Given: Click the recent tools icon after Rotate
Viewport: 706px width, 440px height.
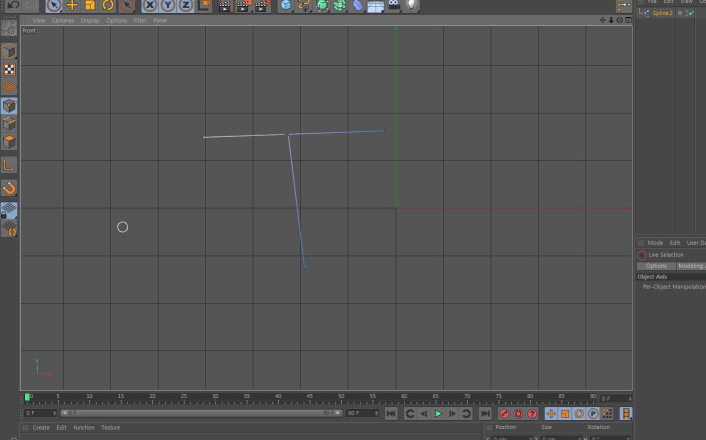Looking at the screenshot, I should 127,5.
